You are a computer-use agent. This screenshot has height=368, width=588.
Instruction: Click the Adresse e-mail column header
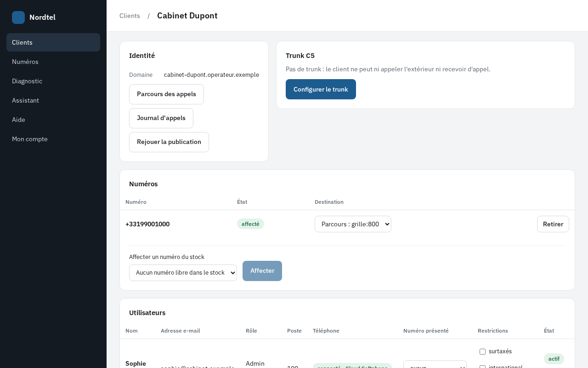(x=180, y=331)
